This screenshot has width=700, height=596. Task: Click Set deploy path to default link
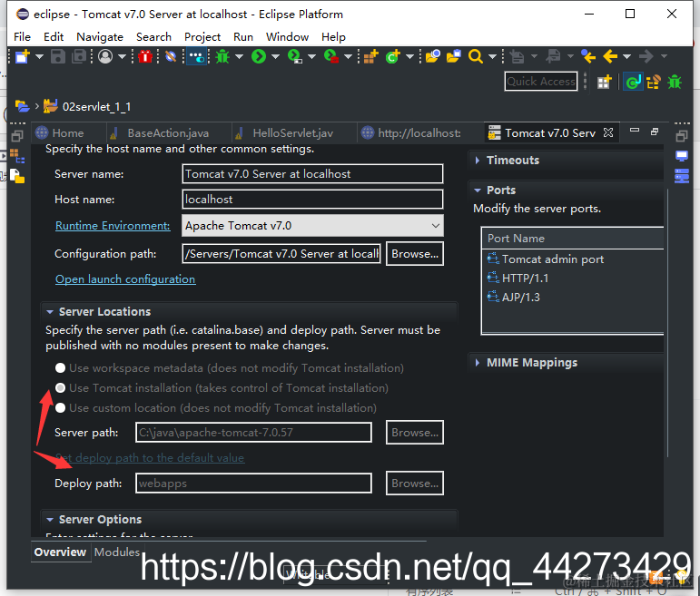tap(150, 458)
